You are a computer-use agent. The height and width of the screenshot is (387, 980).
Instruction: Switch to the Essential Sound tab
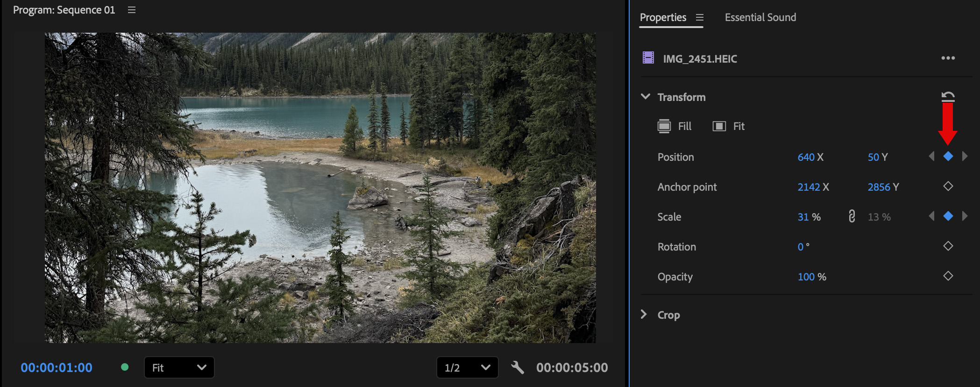pos(760,17)
